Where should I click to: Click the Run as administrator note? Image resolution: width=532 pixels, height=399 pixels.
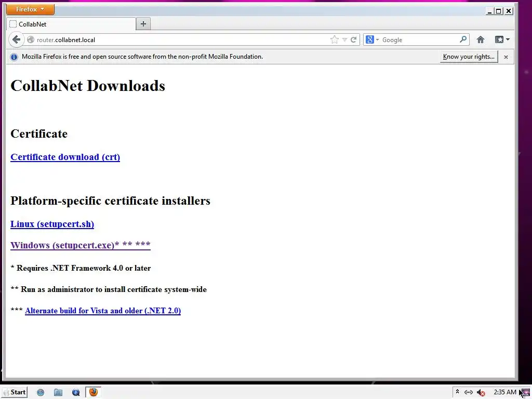tap(109, 289)
